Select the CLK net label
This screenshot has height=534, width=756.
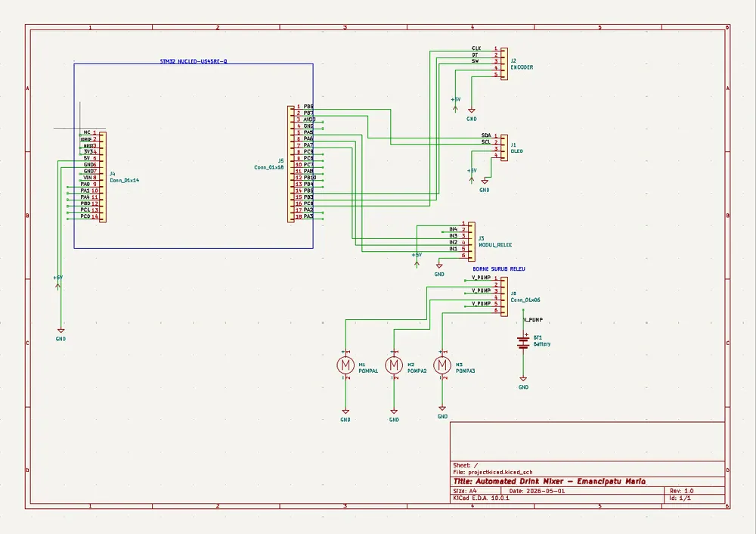476,48
